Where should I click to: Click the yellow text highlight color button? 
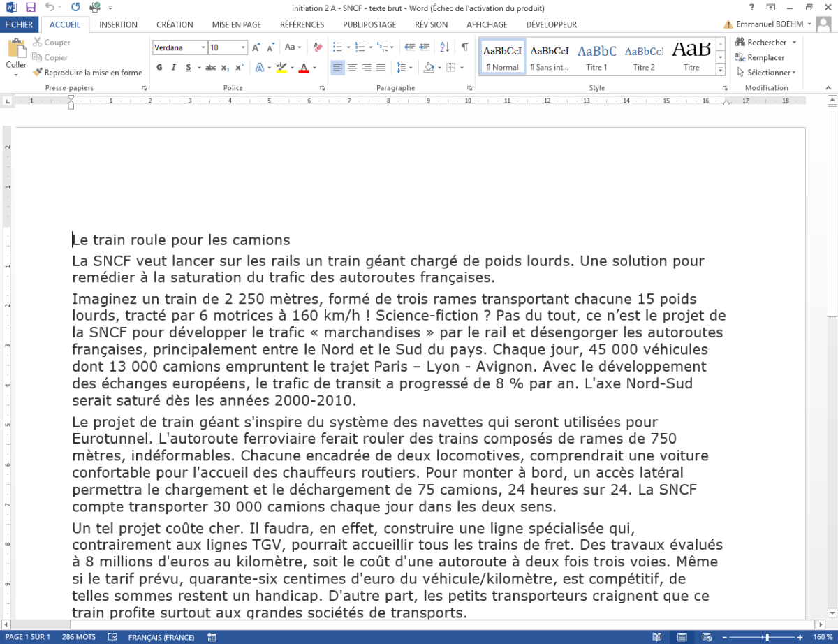coord(281,68)
